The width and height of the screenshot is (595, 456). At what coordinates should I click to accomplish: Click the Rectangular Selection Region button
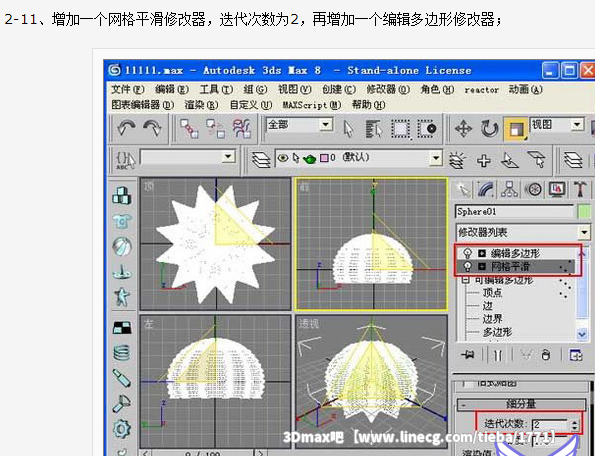pyautogui.click(x=401, y=129)
